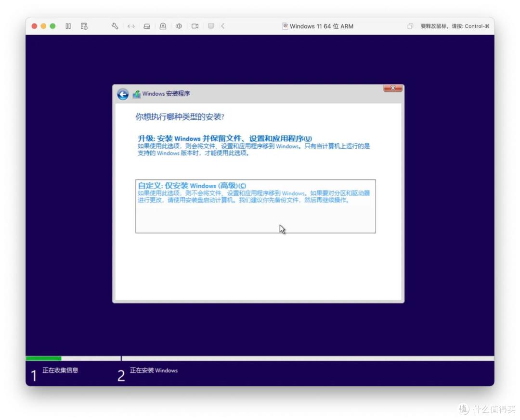This screenshot has height=420, width=520.
Task: Collapse toolbar devices with left chevron
Action: tap(223, 26)
